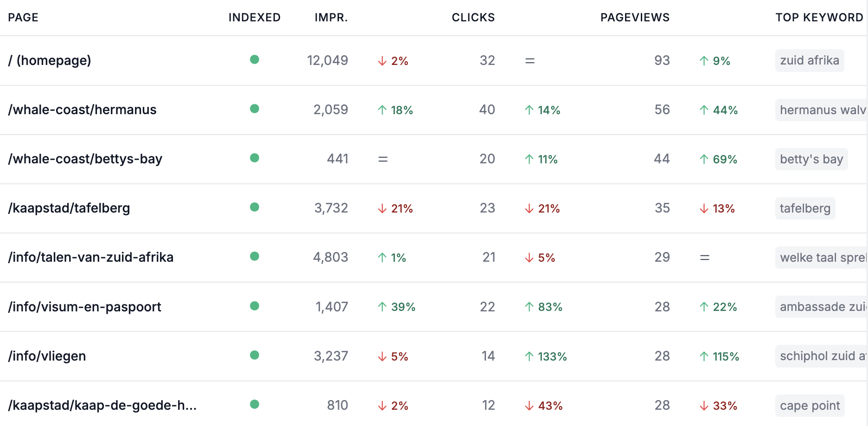868x426 pixels.
Task: Sort the table by PAGEVIEWS header
Action: 635,18
